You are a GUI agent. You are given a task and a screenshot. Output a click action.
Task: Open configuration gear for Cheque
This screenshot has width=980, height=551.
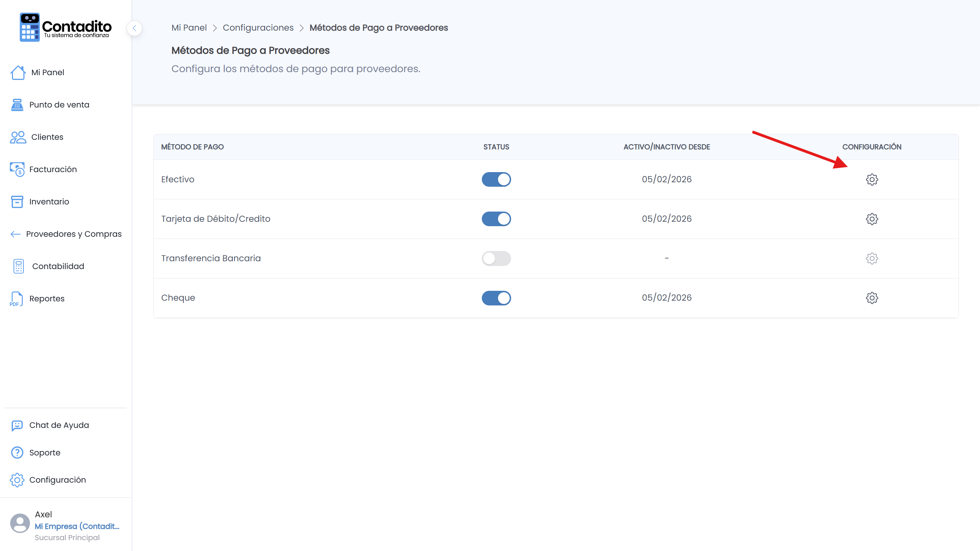(872, 298)
